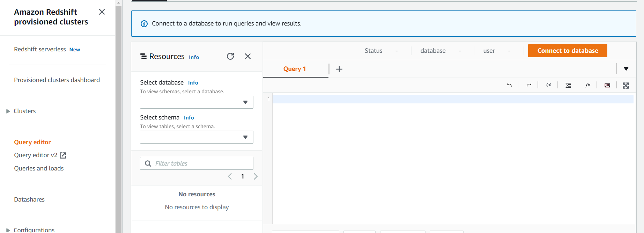Open the Select schema dropdown

197,137
